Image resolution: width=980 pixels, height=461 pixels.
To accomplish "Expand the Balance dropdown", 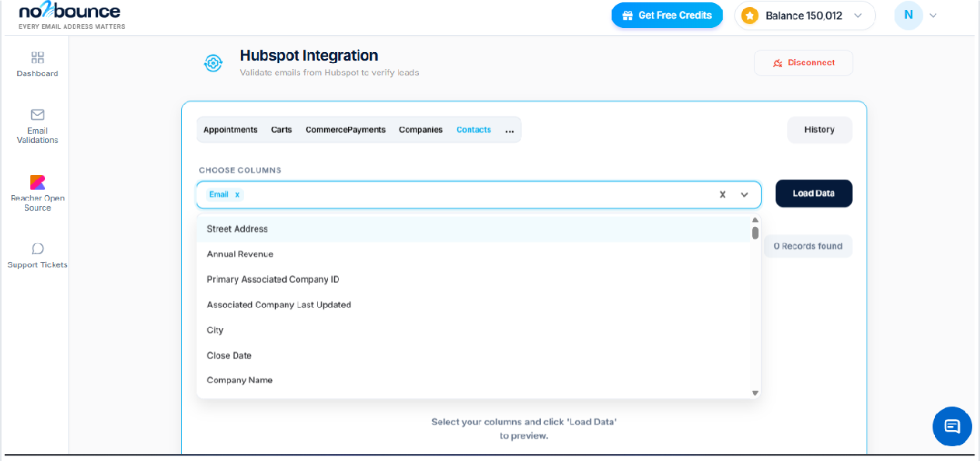I will click(858, 16).
